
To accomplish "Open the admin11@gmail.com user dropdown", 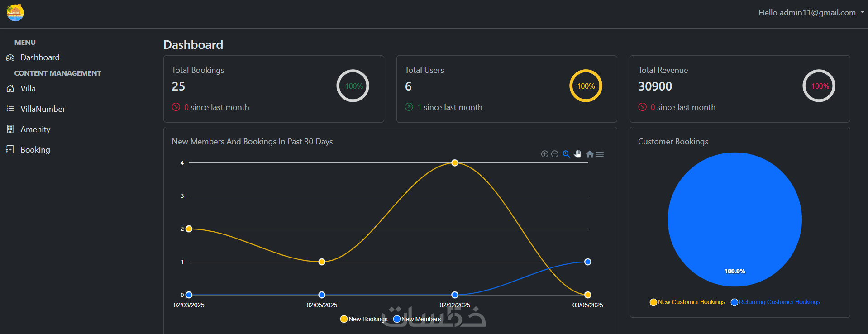I will (811, 13).
